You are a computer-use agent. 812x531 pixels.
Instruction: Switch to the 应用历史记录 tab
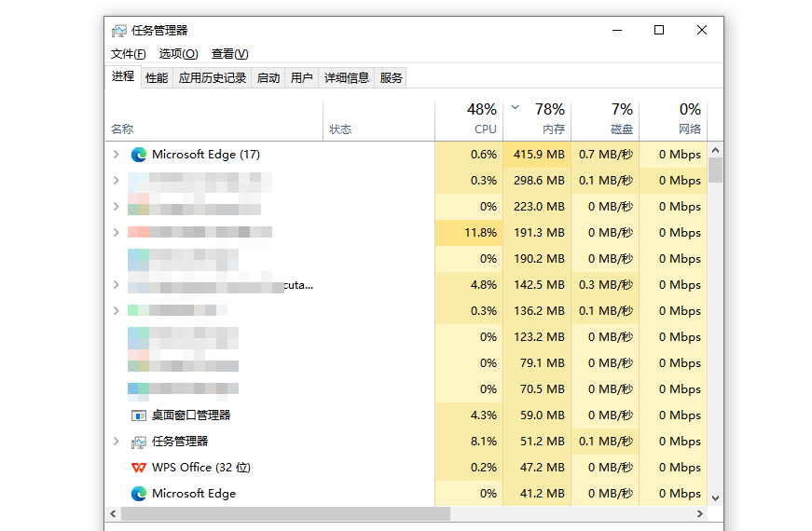213,78
